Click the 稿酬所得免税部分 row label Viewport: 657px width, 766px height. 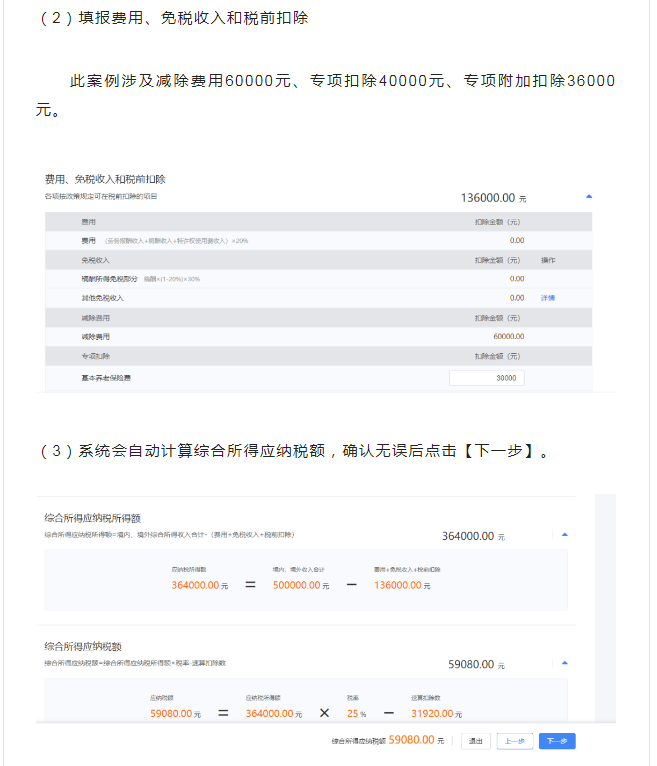click(110, 279)
